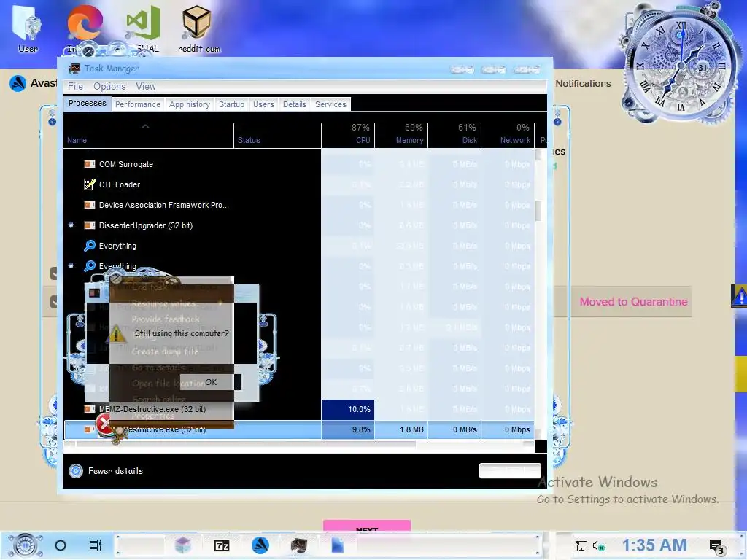Open the Visual Studio desktop shortcut

click(x=143, y=23)
